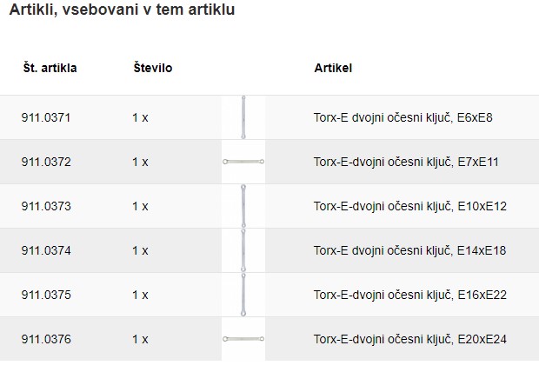Open wrench thumbnail for E14xE18 key
Screen dimensions: 539x392
tap(243, 250)
